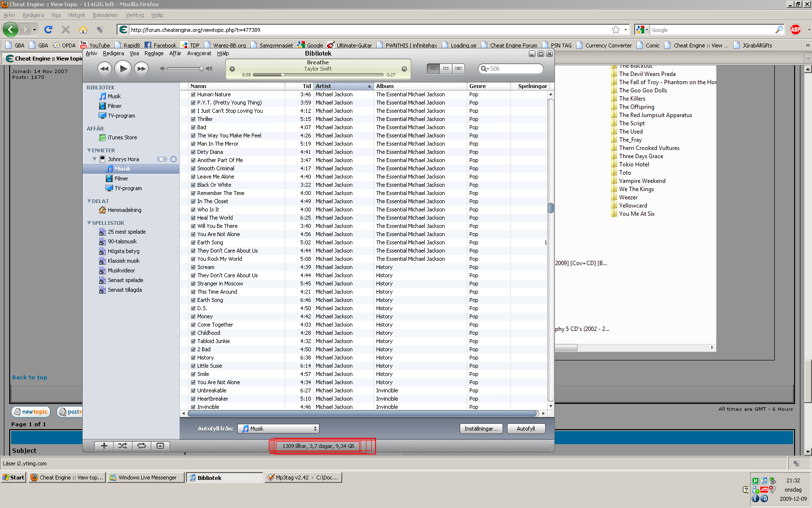Screen dimensions: 812x508
Task: Uncheck the song Black Or White
Action: click(x=193, y=185)
